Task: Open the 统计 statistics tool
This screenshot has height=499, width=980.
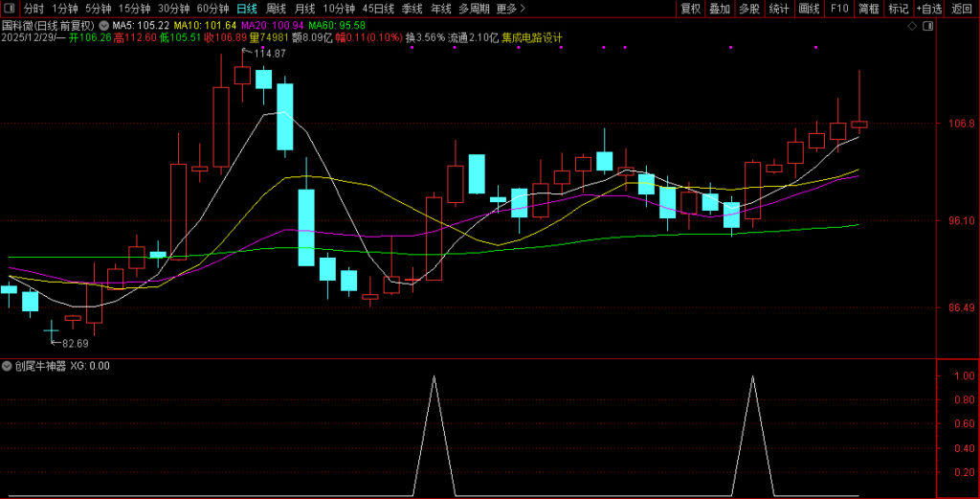Action: [779, 9]
